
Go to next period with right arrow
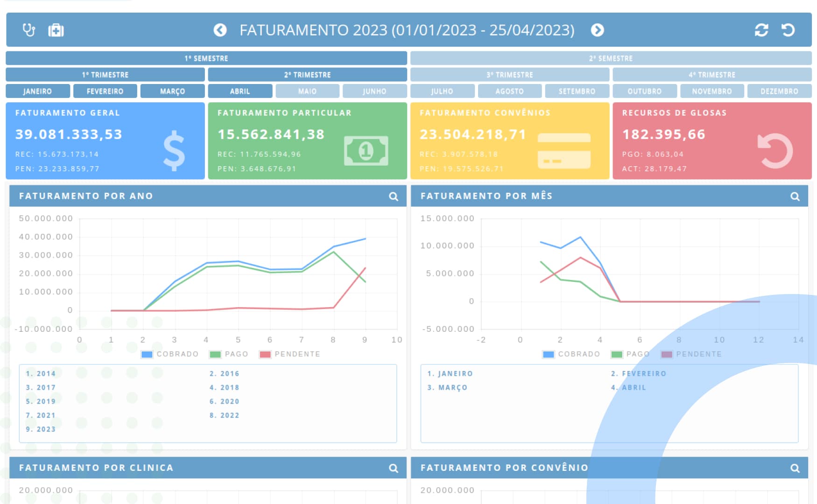point(597,30)
